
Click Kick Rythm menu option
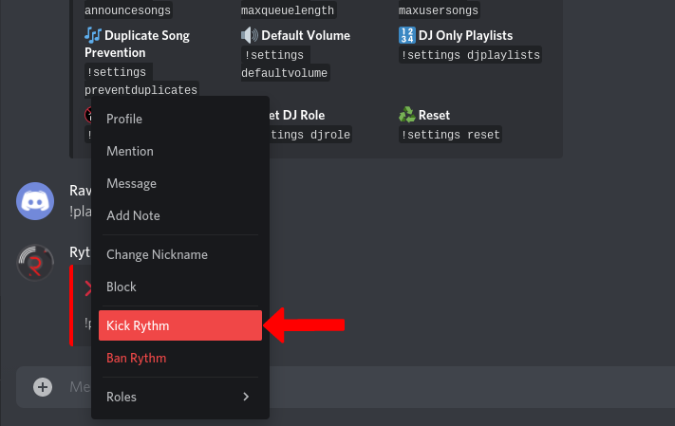180,325
